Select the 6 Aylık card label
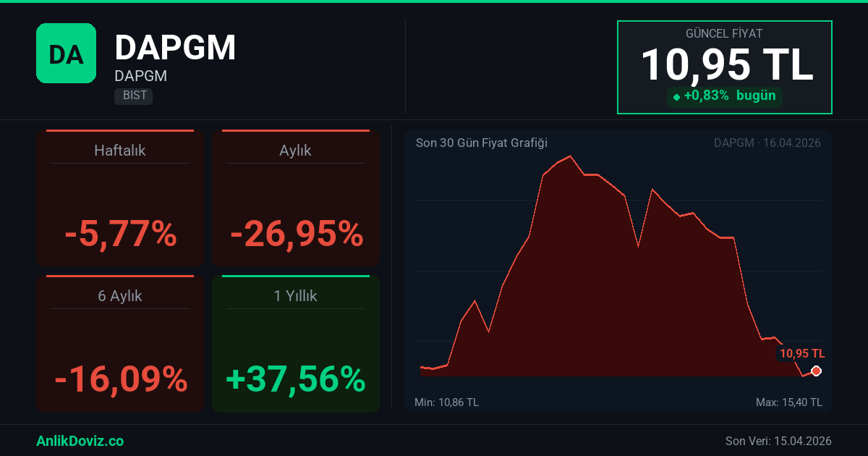This screenshot has width=868, height=456. [120, 296]
